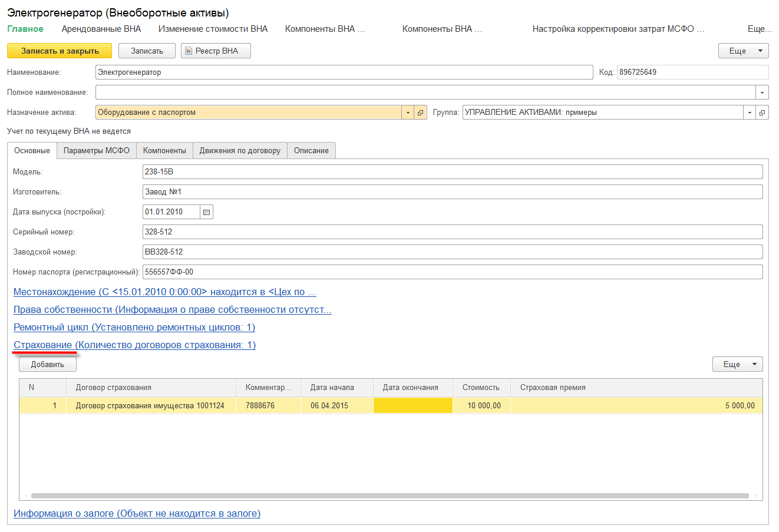Click open-form icon next to Группа field
The image size is (779, 532).
[x=763, y=113]
